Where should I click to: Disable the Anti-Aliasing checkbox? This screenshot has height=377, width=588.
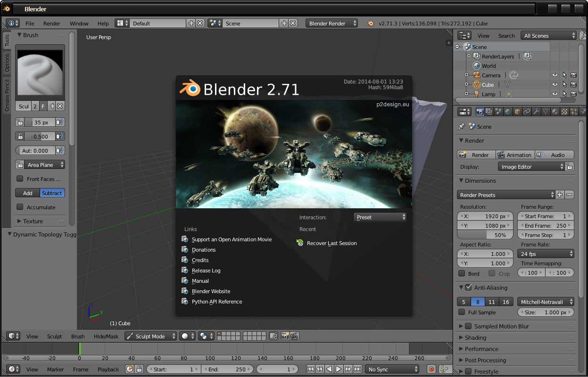pyautogui.click(x=468, y=287)
